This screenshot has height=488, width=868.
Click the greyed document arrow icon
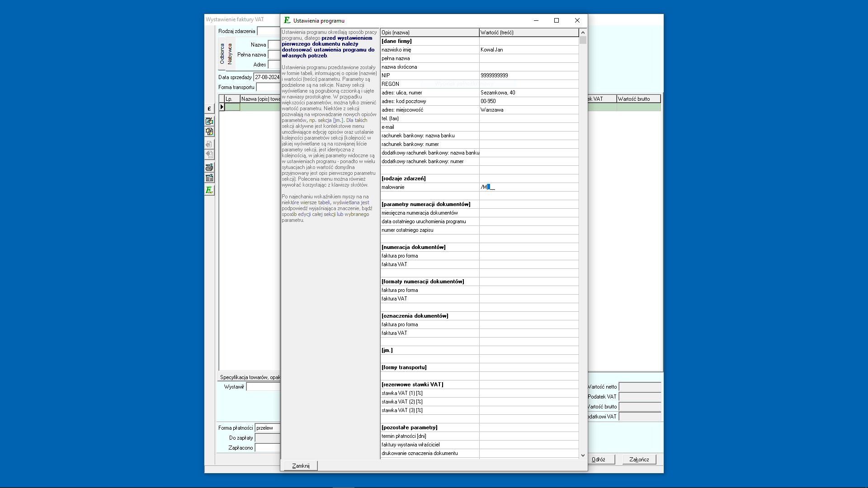point(209,144)
